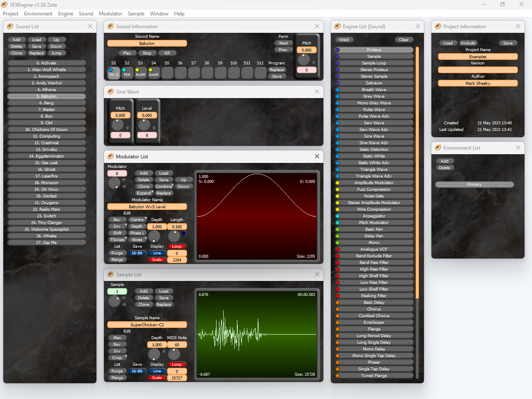Clear the Engine List weld selection
The height and width of the screenshot is (399, 532).
(x=404, y=39)
